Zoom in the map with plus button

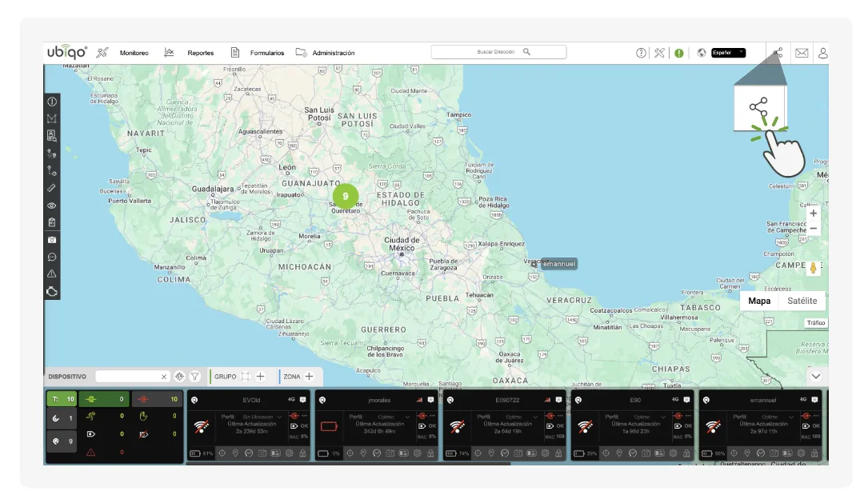pyautogui.click(x=813, y=214)
